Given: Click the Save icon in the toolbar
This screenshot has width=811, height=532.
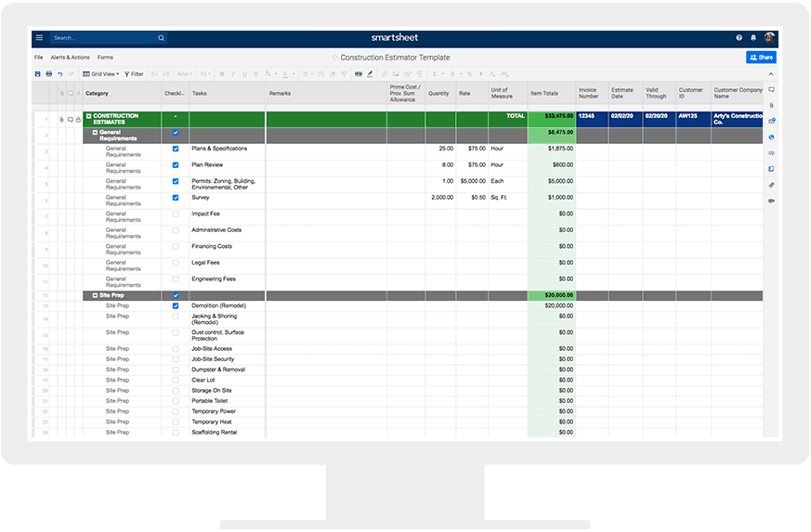Looking at the screenshot, I should [x=38, y=73].
